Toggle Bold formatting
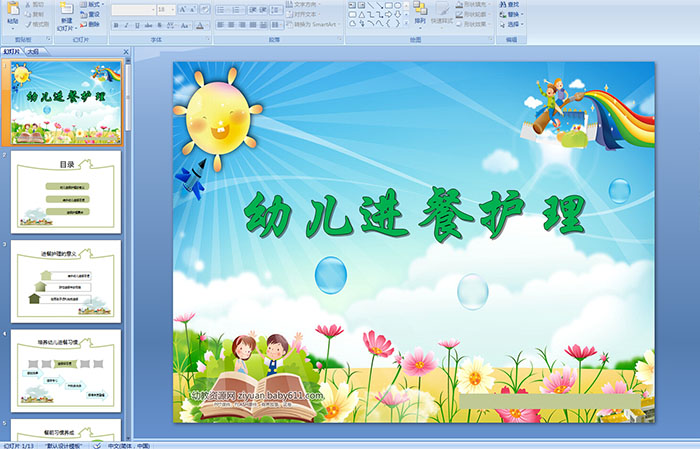Image resolution: width=700 pixels, height=449 pixels. tap(116, 25)
